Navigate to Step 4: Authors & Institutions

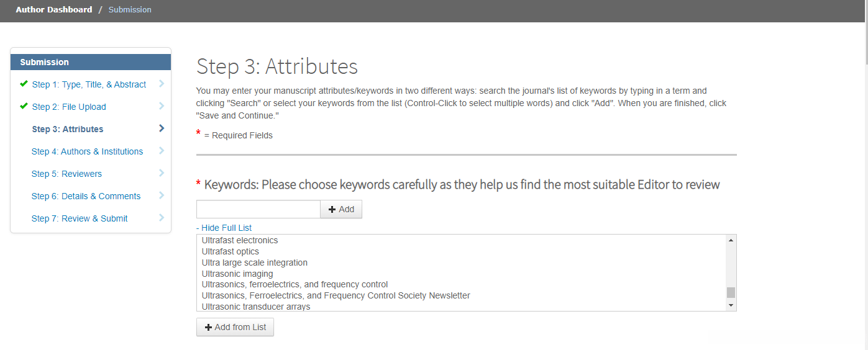click(87, 151)
